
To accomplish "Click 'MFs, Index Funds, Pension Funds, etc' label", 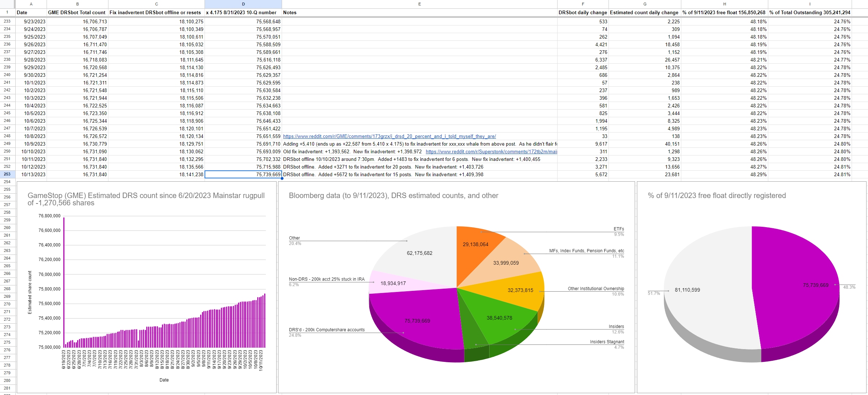I will point(586,251).
